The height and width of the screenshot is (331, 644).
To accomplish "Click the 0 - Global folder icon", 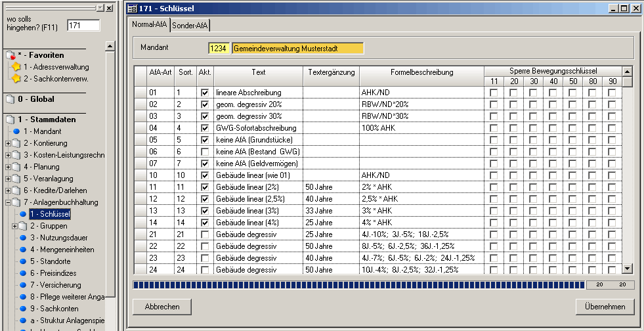I will tap(11, 99).
